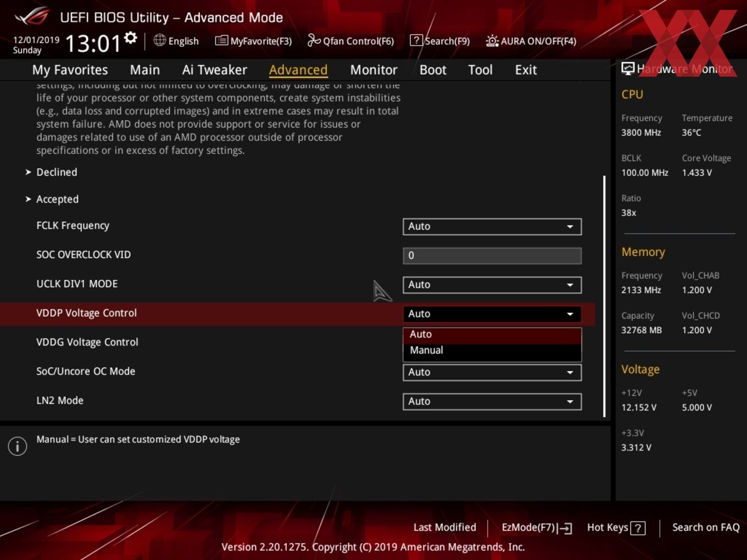Screen dimensions: 747x560
Task: Open the Ai Tweaker tab
Action: point(215,70)
